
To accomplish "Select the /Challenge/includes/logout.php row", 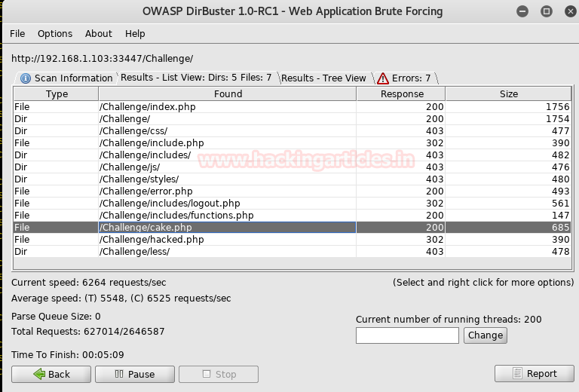I will point(293,204).
